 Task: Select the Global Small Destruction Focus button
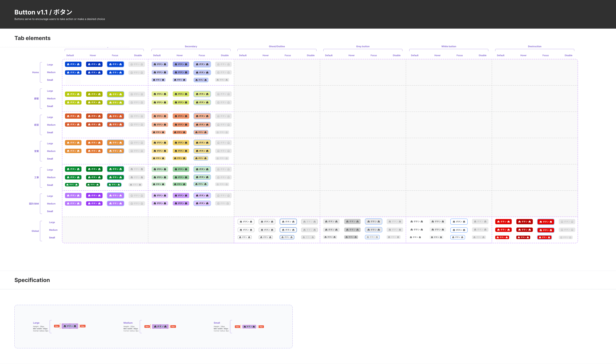point(544,237)
